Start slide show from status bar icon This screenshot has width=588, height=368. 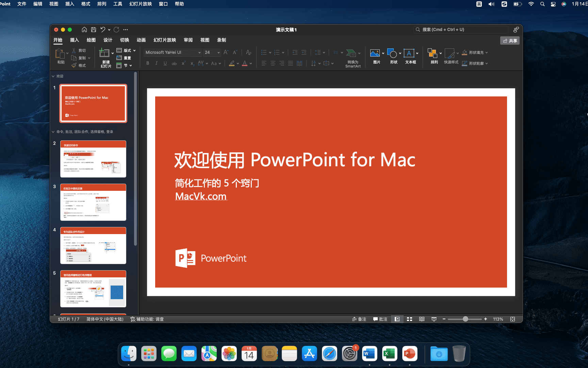(x=434, y=319)
